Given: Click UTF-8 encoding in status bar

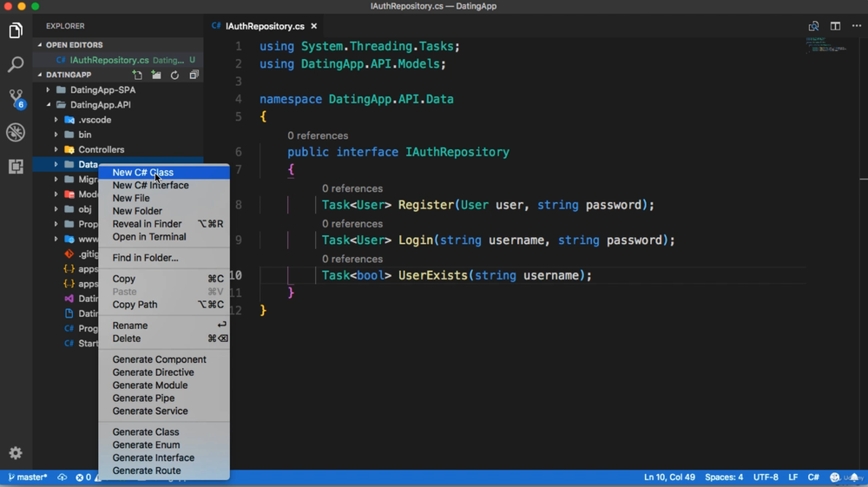Looking at the screenshot, I should tap(766, 477).
